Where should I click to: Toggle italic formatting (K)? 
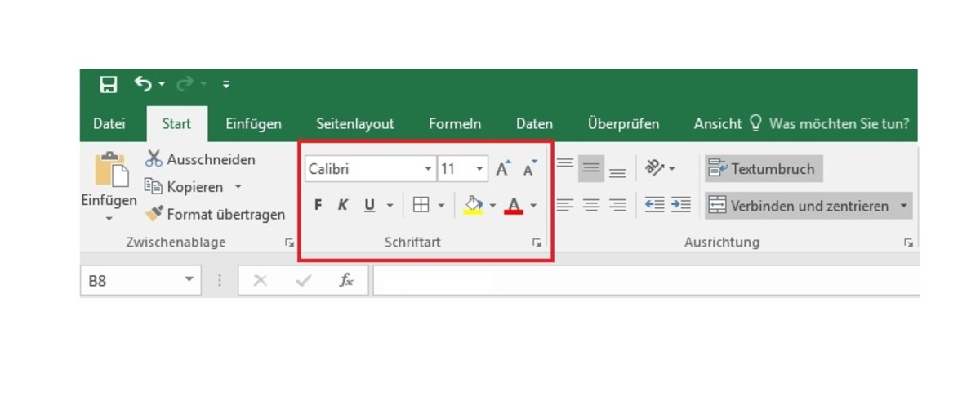[x=343, y=205]
